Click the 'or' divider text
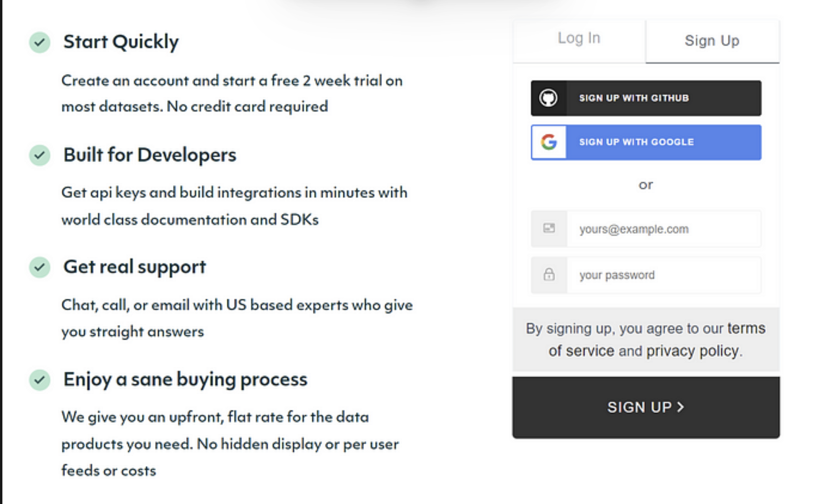Image resolution: width=838 pixels, height=504 pixels. tap(646, 185)
